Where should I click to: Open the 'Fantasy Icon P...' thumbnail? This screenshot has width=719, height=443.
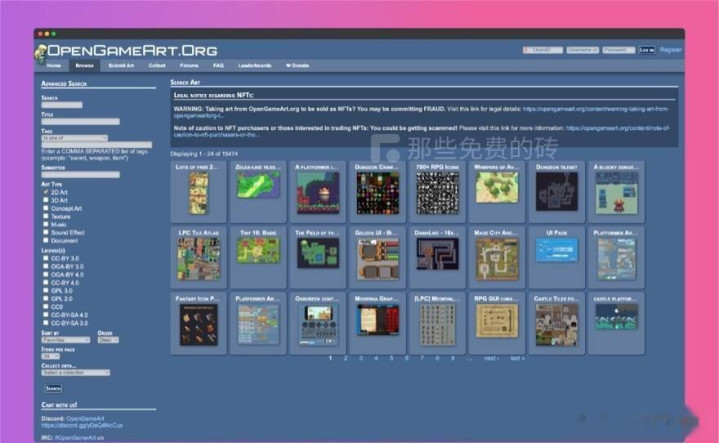[199, 323]
